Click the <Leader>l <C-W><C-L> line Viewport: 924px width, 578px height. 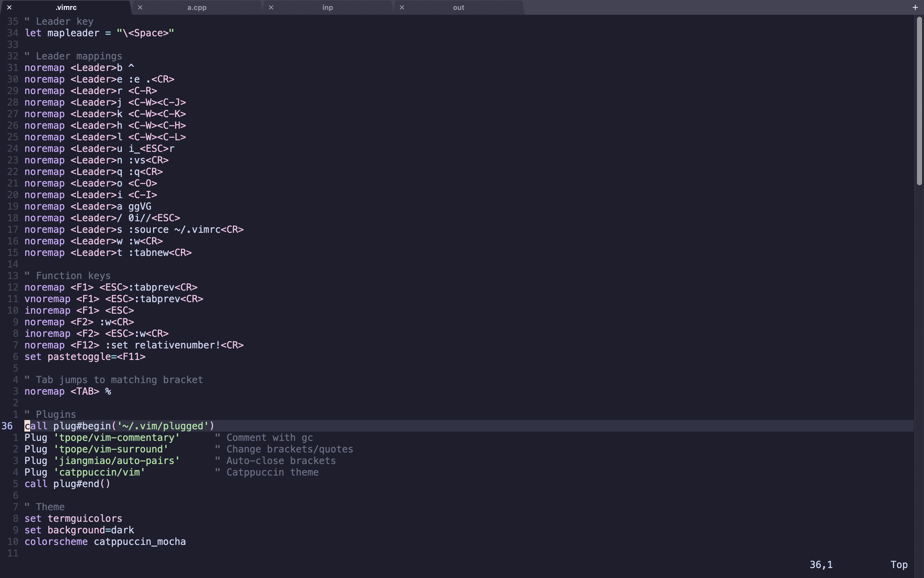pos(105,137)
